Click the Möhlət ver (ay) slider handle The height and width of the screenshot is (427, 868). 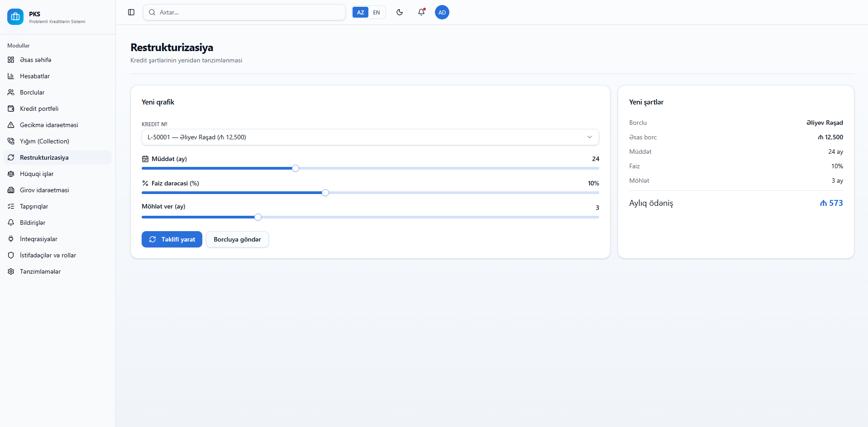coord(258,217)
